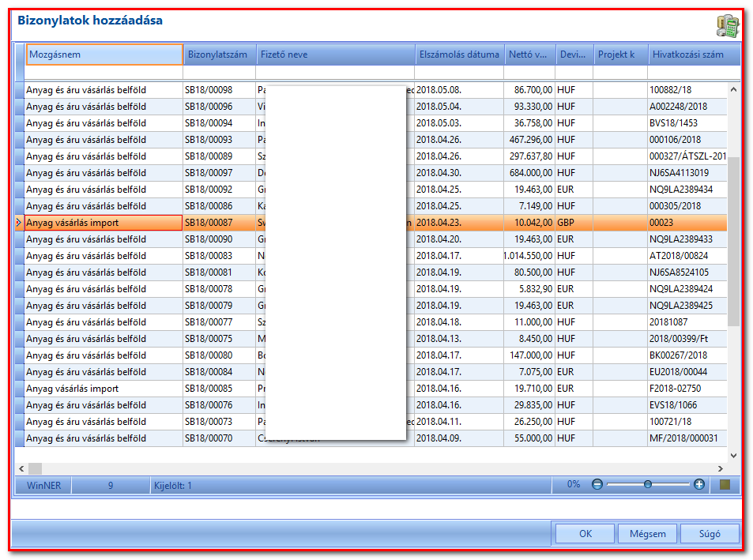The width and height of the screenshot is (753, 560).
Task: Click cell SB18/00085
Action: pyautogui.click(x=219, y=389)
